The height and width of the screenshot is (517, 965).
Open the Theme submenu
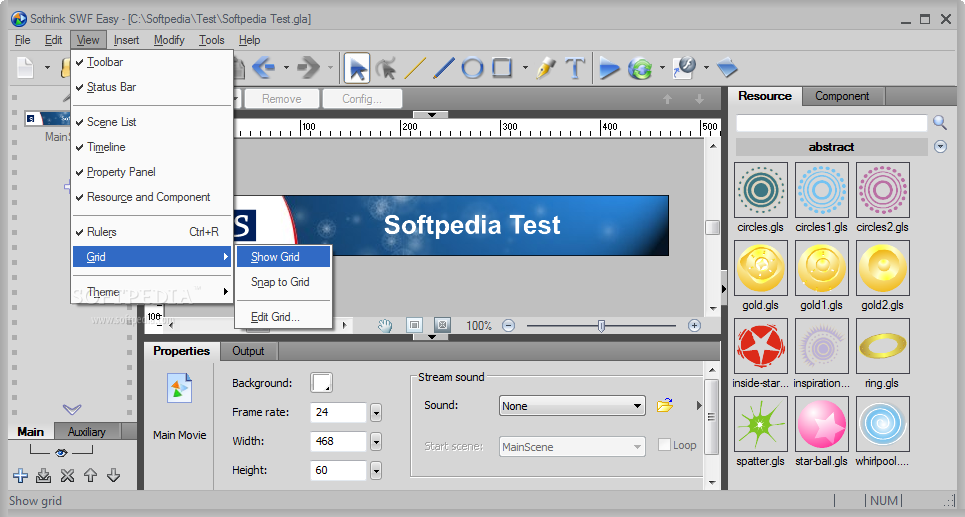point(152,292)
